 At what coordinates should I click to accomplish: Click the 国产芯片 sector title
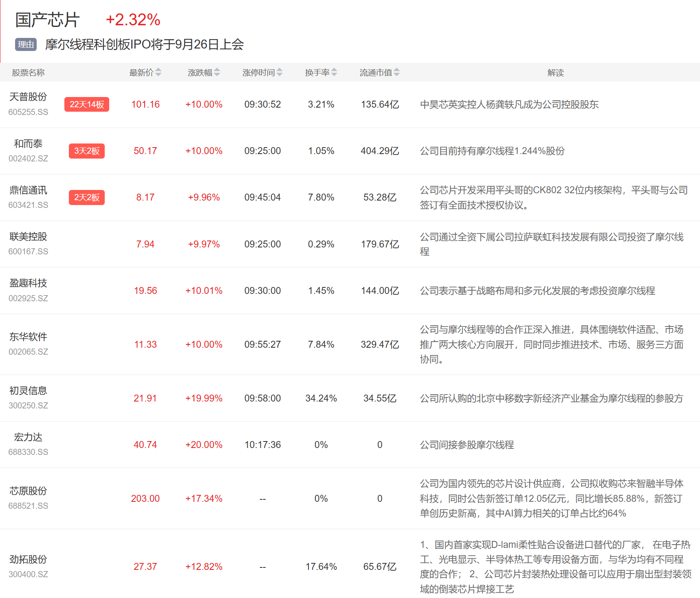pyautogui.click(x=47, y=20)
